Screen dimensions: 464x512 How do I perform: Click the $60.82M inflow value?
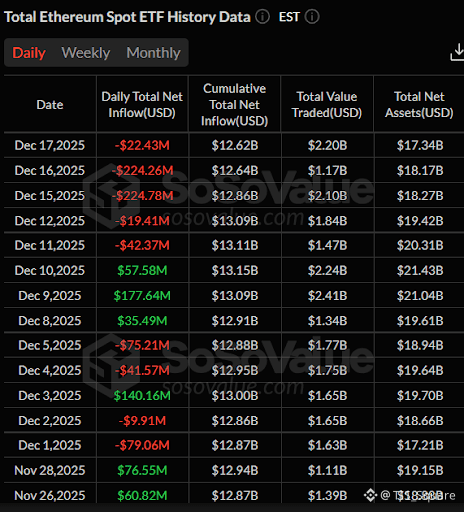click(x=142, y=496)
